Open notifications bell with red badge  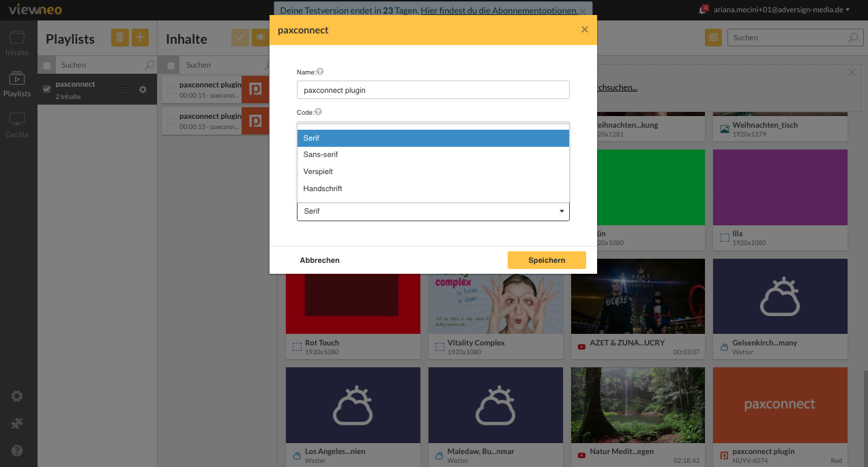click(x=703, y=10)
